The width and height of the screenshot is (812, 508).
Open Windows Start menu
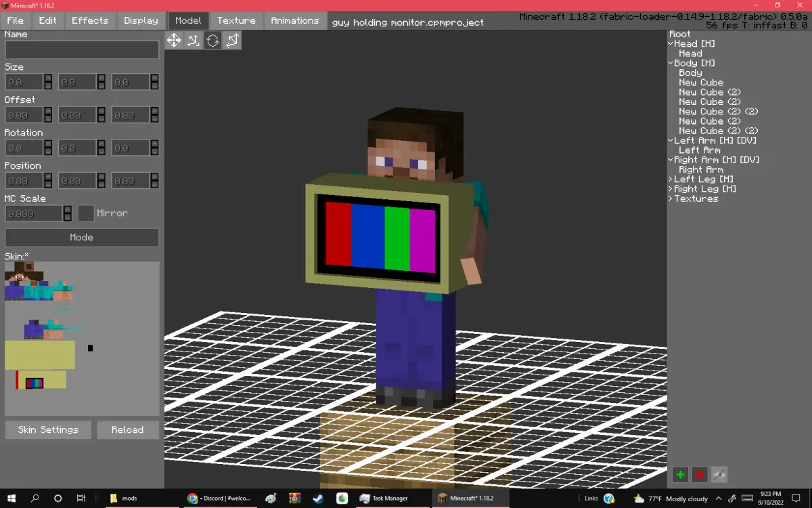click(12, 498)
